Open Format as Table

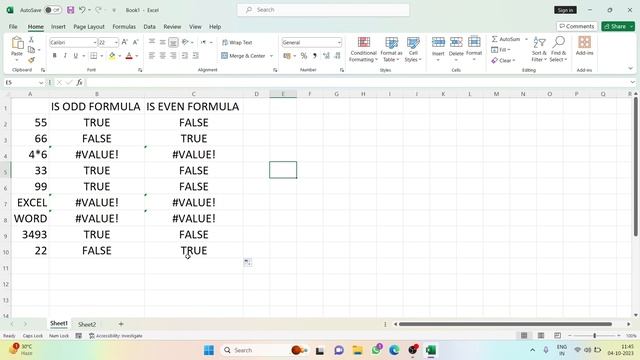click(391, 49)
